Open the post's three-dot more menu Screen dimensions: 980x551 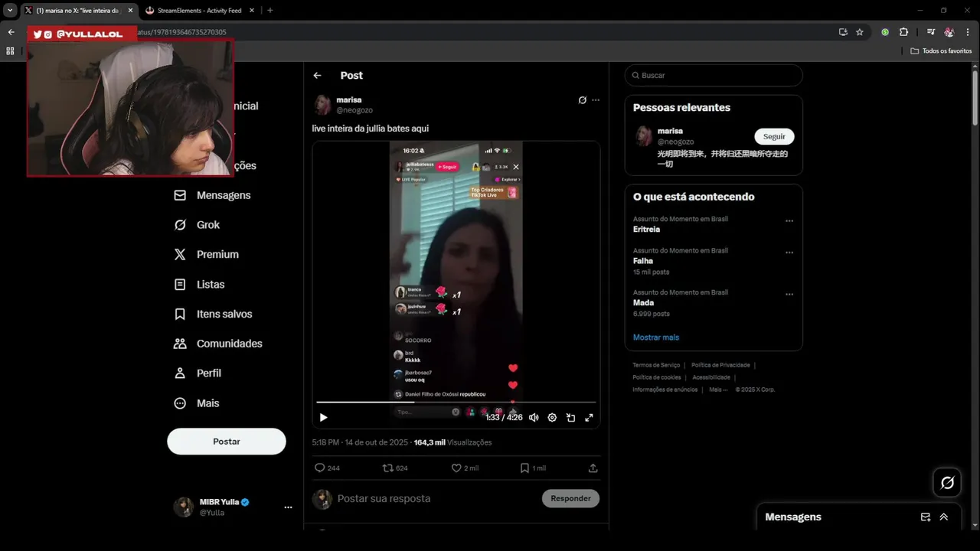(x=596, y=100)
